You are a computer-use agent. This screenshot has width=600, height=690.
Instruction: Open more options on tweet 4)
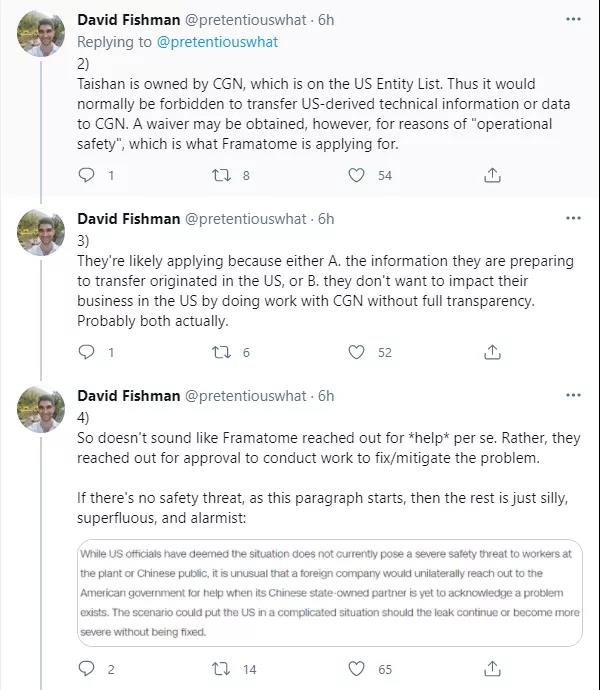[573, 396]
